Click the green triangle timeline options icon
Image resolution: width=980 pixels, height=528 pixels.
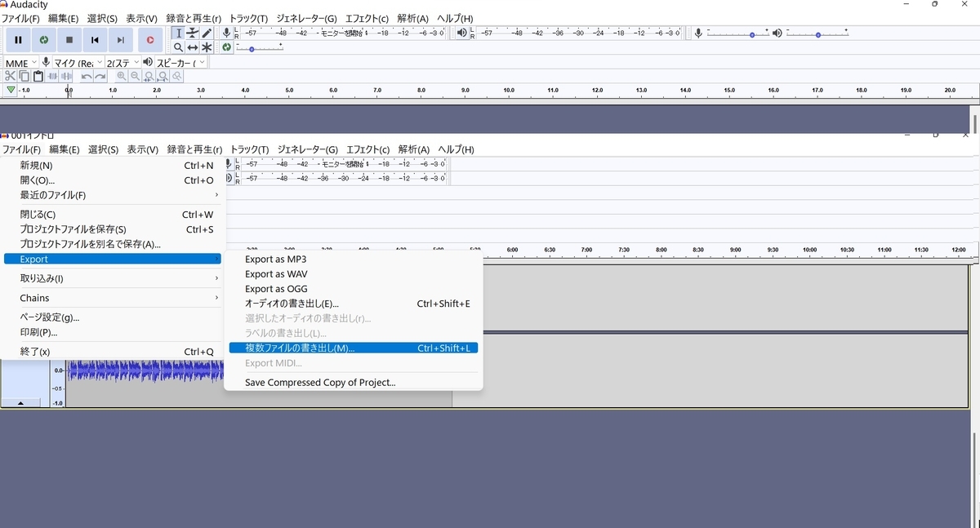click(11, 90)
